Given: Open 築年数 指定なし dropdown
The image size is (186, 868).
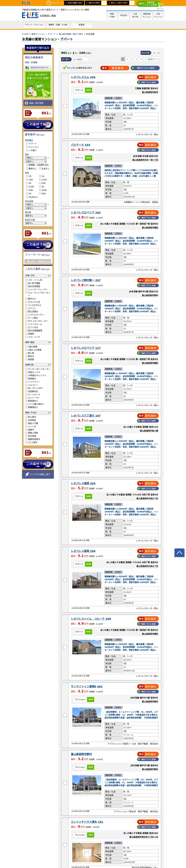Looking at the screenshot, I should point(36,216).
